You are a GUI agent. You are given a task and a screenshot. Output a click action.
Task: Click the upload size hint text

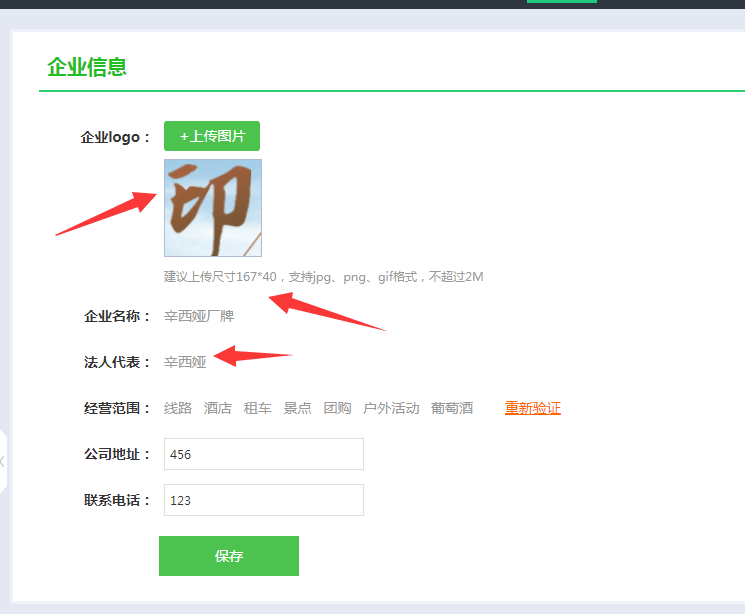click(323, 276)
